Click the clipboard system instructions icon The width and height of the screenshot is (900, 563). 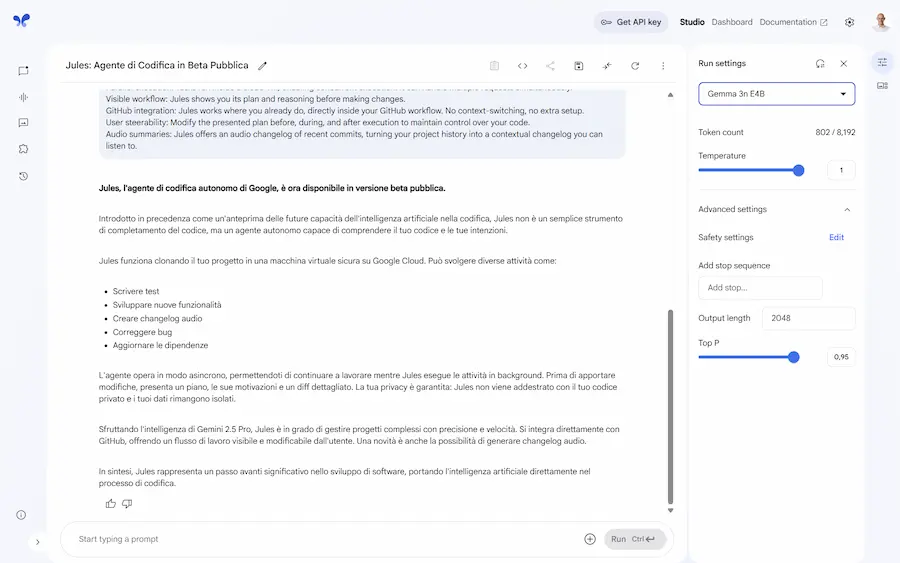tap(494, 66)
